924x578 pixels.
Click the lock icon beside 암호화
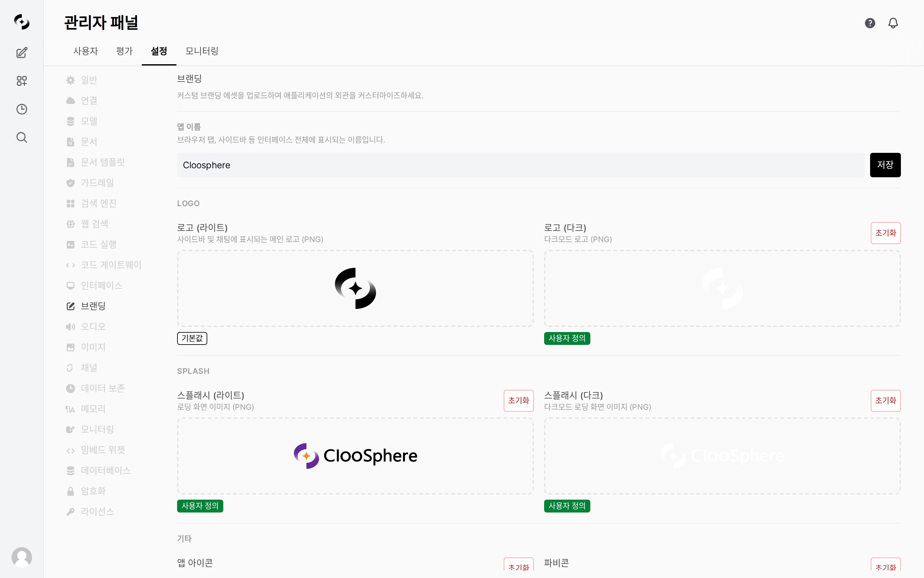[x=71, y=491]
